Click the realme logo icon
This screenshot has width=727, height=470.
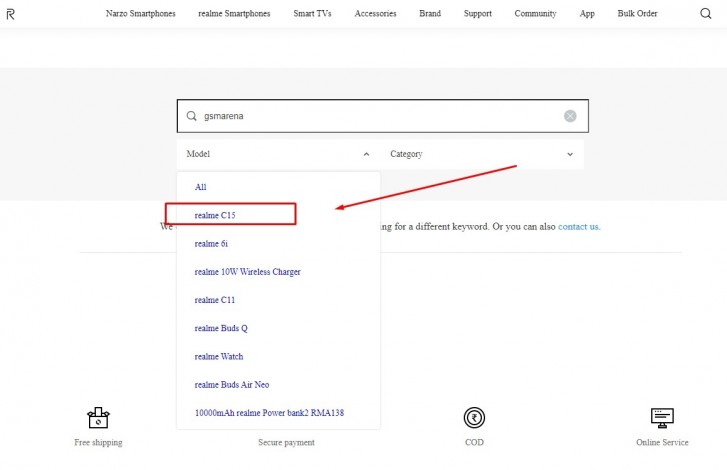(11, 14)
